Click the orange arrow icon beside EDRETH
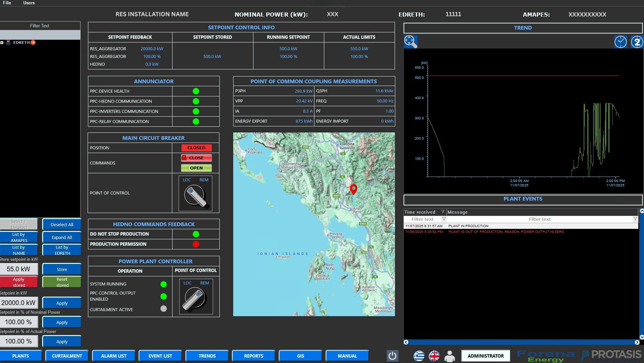 point(33,42)
